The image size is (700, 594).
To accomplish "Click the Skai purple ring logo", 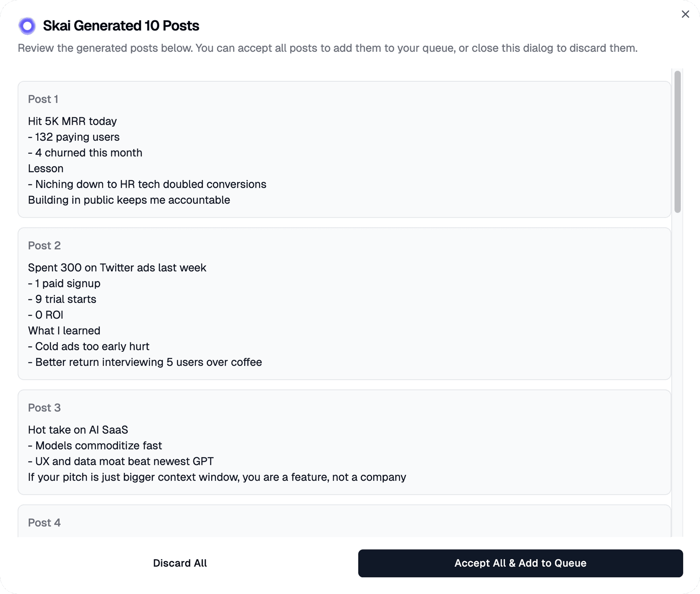I will click(x=27, y=26).
